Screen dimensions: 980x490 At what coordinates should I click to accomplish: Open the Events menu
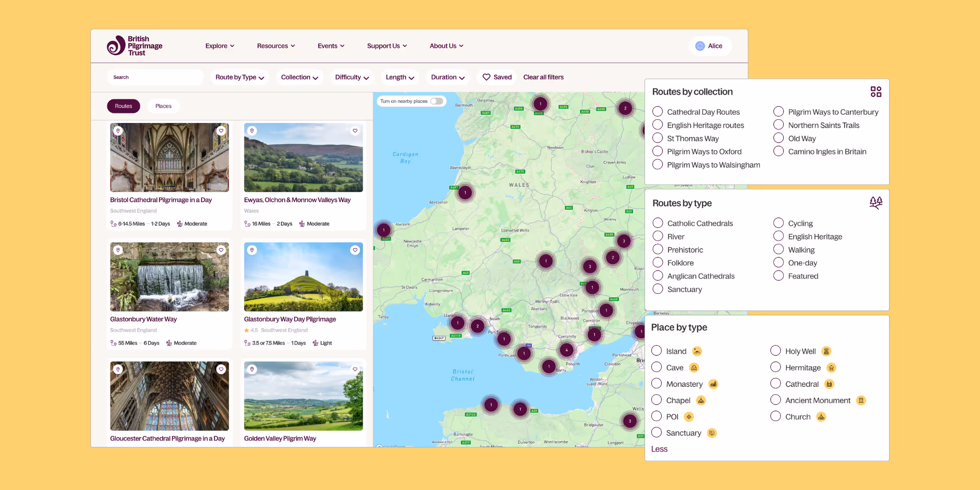[330, 45]
